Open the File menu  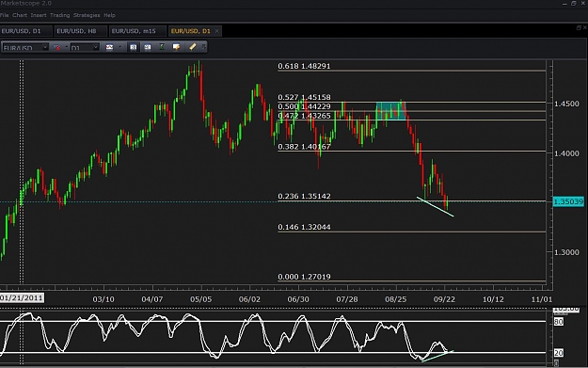(x=4, y=15)
